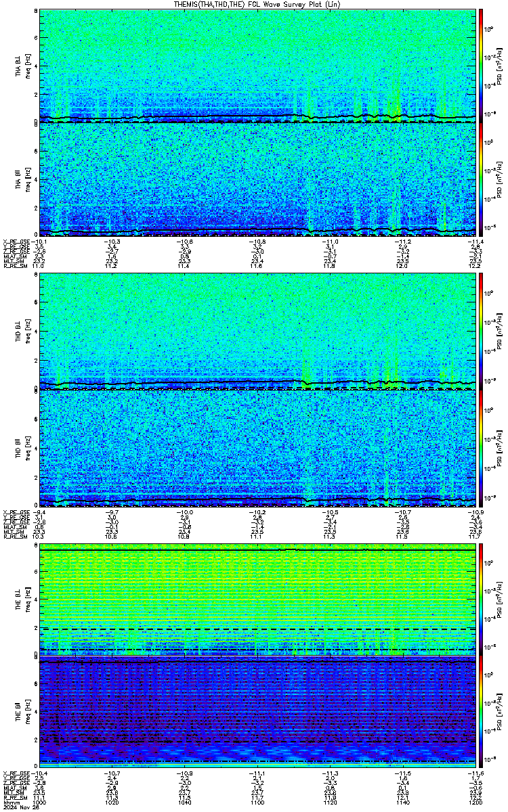Viewport: 508px width, 812px height.
Task: Click the color bar beside THD B-parallel panel
Action: (481, 447)
